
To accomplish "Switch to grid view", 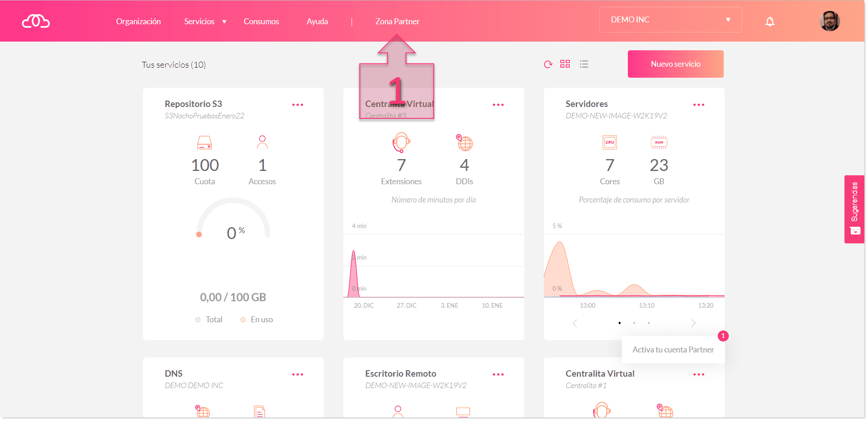I will (565, 64).
